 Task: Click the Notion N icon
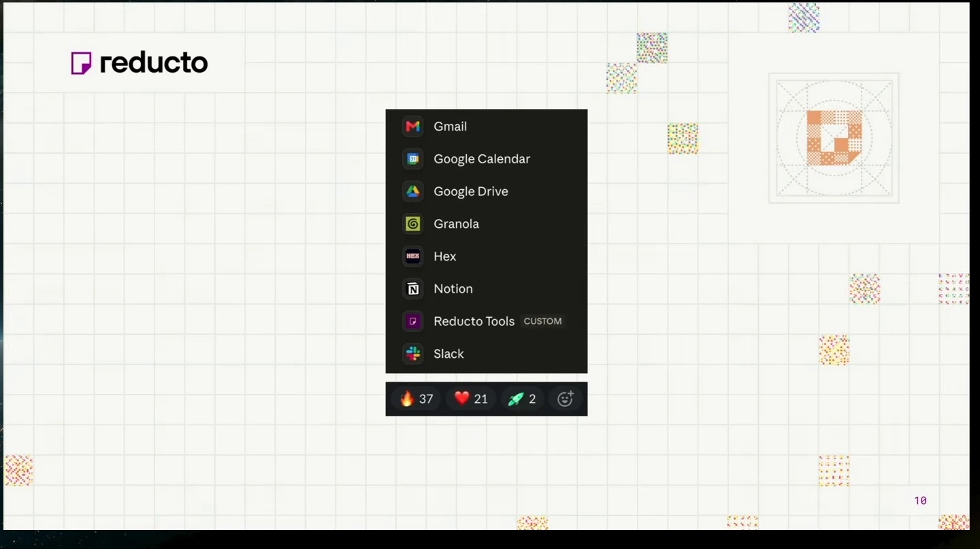pos(412,289)
